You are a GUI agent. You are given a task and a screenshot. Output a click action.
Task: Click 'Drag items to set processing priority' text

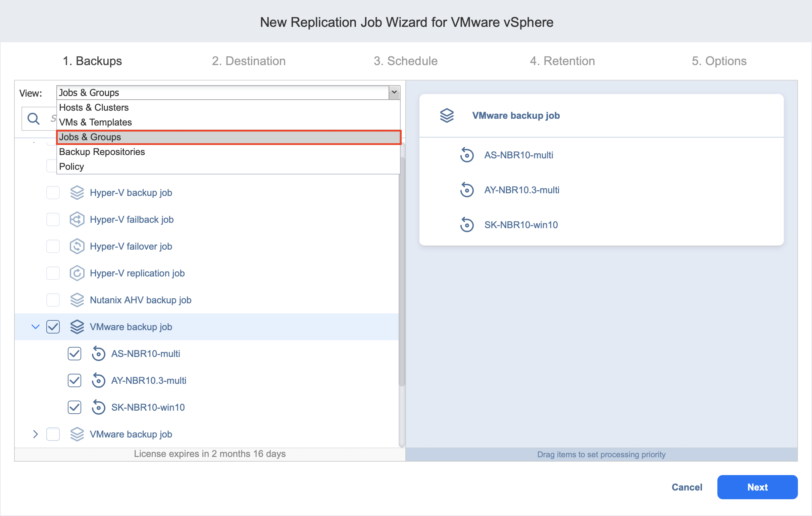[601, 454]
